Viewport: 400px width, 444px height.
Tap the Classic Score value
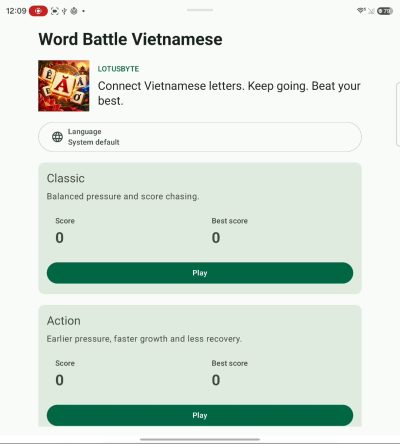tap(59, 238)
